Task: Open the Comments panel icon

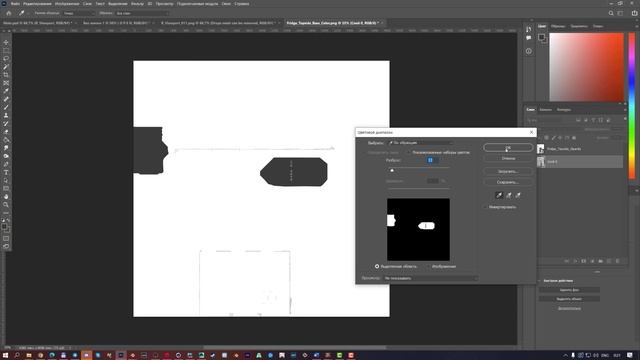Action: (529, 38)
